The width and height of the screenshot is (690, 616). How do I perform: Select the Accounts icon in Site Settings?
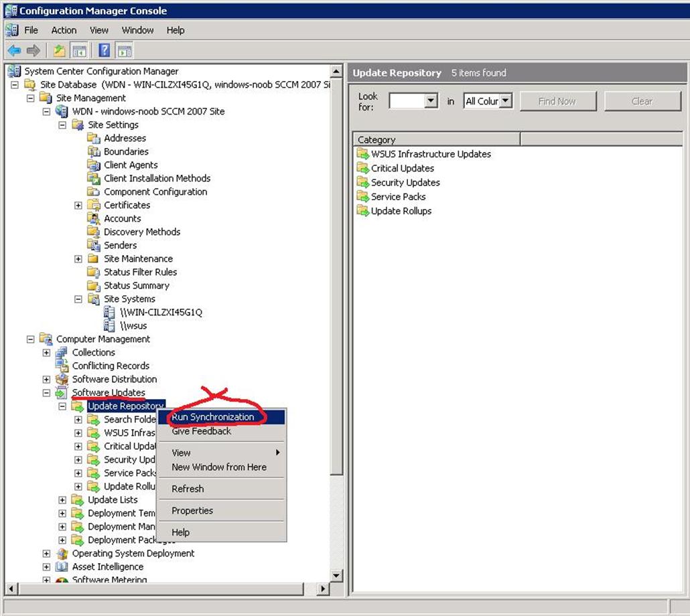coord(94,218)
